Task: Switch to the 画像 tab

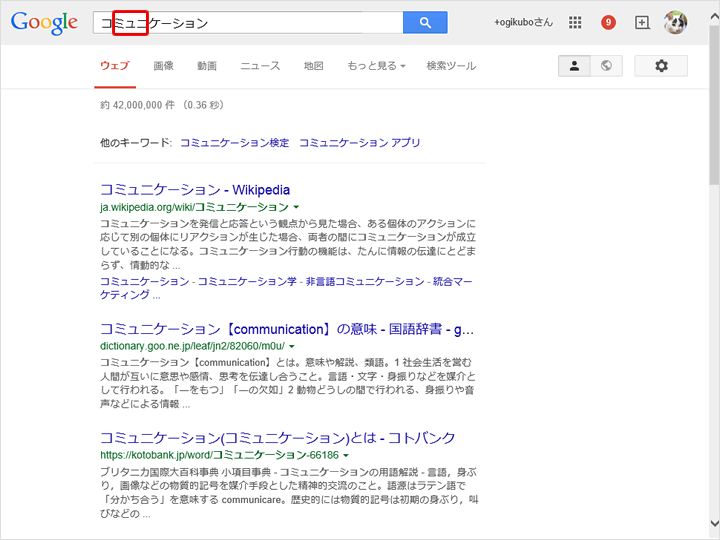Action: point(163,66)
